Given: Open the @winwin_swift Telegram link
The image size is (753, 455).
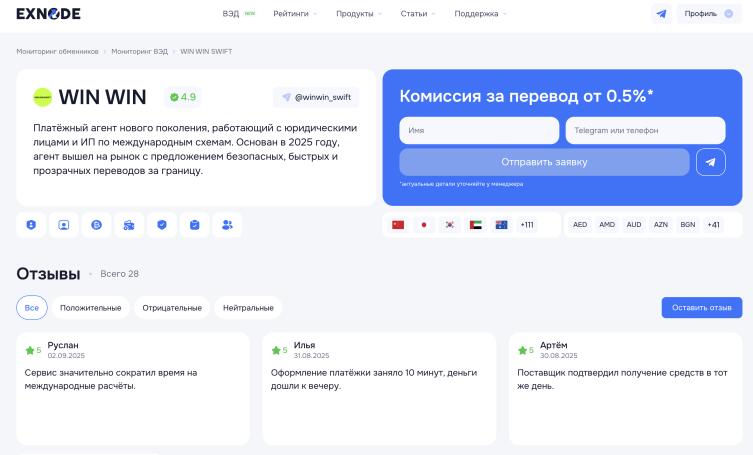Looking at the screenshot, I should point(315,97).
